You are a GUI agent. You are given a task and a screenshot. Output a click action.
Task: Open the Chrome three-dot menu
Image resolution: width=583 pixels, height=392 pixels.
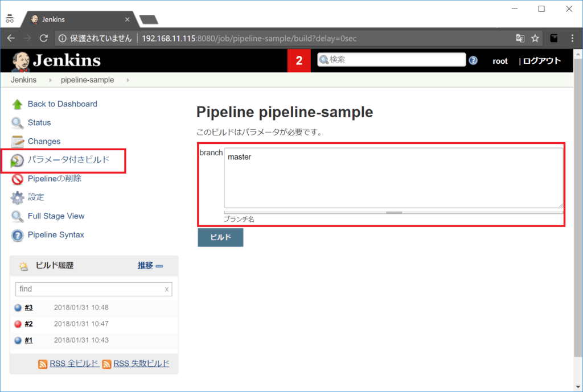click(572, 38)
